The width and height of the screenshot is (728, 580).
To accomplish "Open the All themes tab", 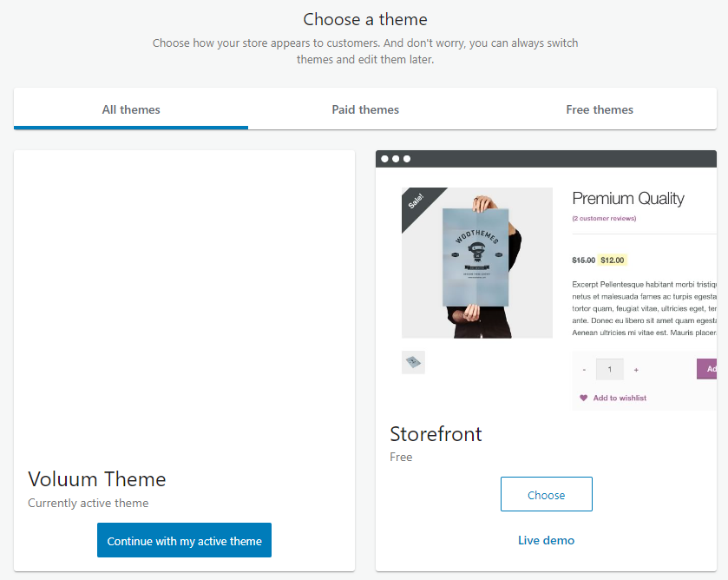I will tap(130, 109).
